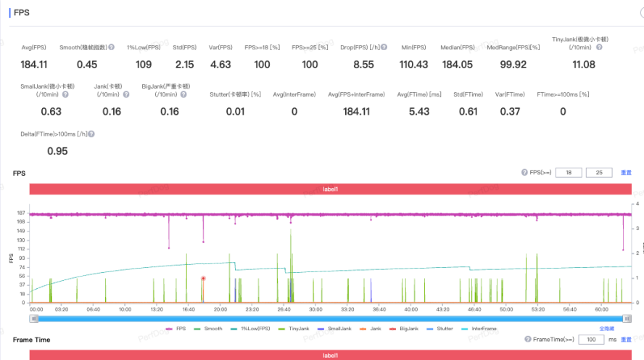Viewport: 644px width, 360px height.
Task: Click help icon before FrameTime(>=) threshold
Action: coord(528,340)
